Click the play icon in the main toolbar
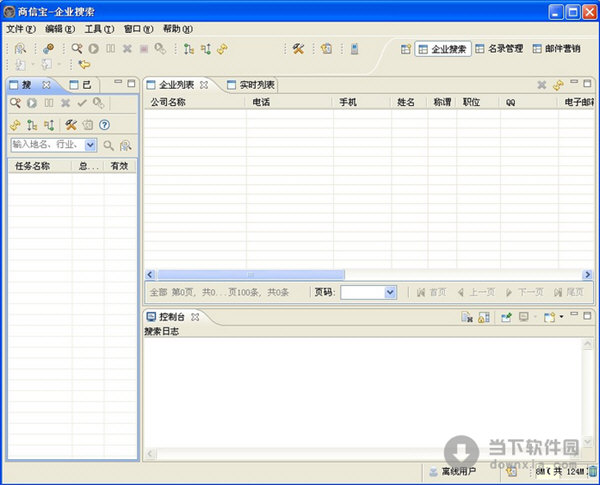This screenshot has width=600, height=485. pos(94,49)
